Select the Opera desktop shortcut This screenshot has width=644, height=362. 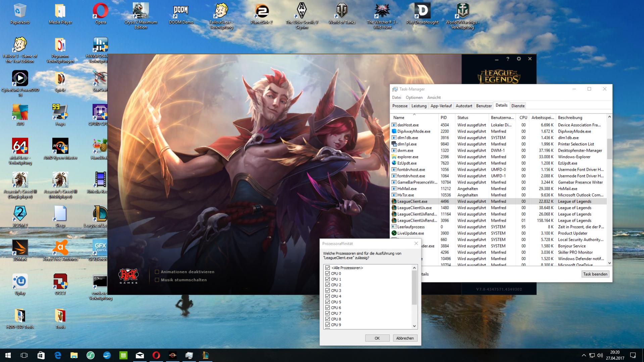coord(100,14)
